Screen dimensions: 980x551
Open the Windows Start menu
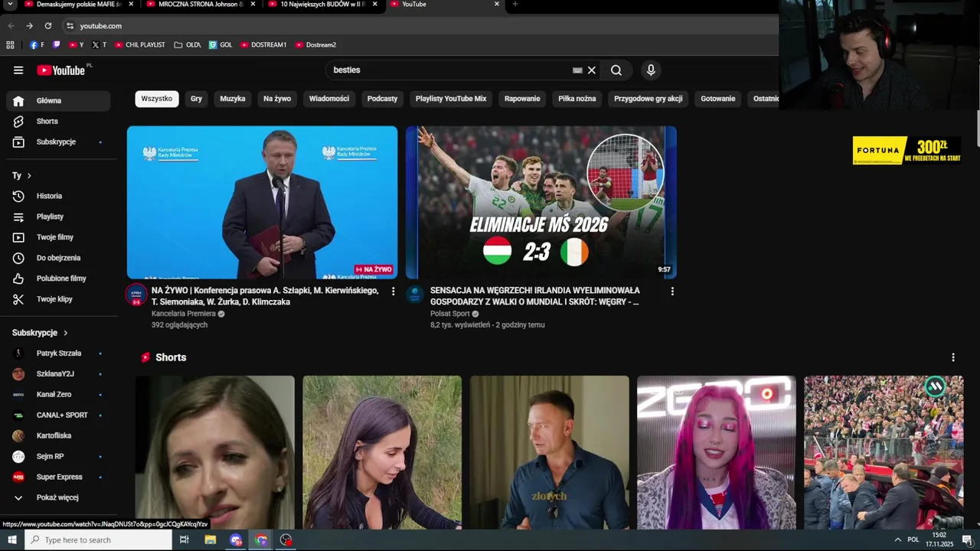coord(11,540)
